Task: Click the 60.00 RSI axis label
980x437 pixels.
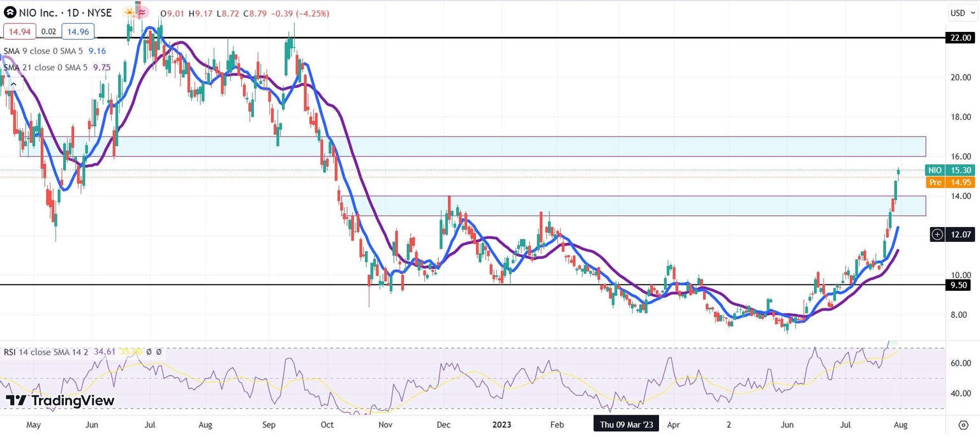Action: coord(960,363)
